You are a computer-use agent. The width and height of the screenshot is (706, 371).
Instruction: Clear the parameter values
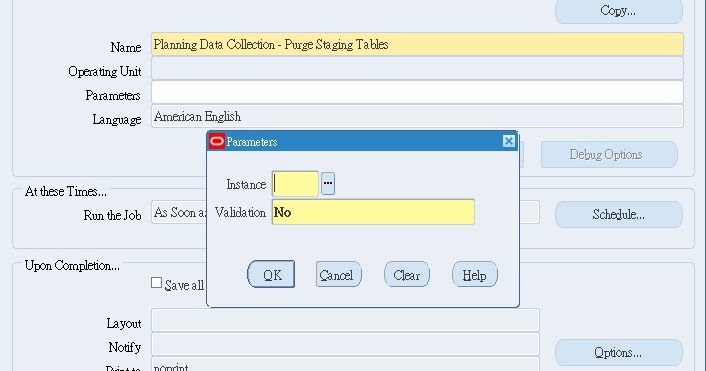tap(407, 274)
